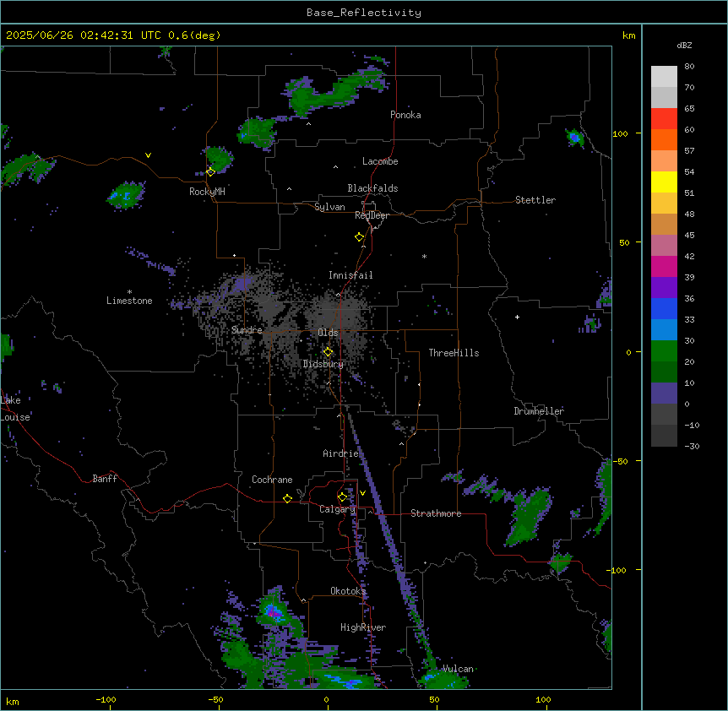
Task: Select the Lacombe town label
Action: pyautogui.click(x=380, y=161)
